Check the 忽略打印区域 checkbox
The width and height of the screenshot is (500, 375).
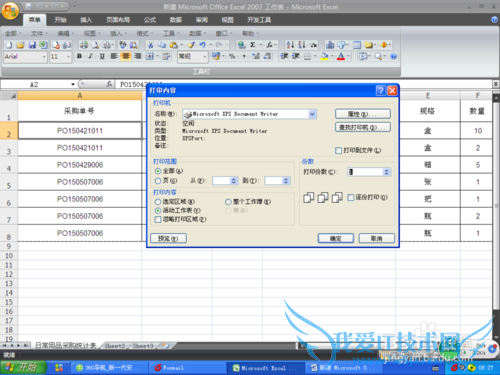pyautogui.click(x=158, y=219)
